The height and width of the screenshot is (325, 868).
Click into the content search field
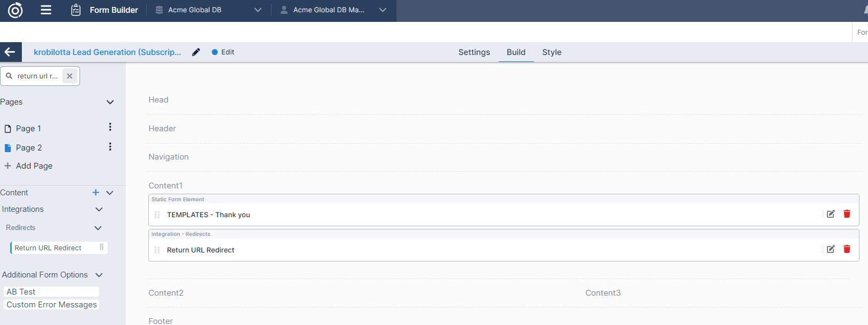[37, 76]
